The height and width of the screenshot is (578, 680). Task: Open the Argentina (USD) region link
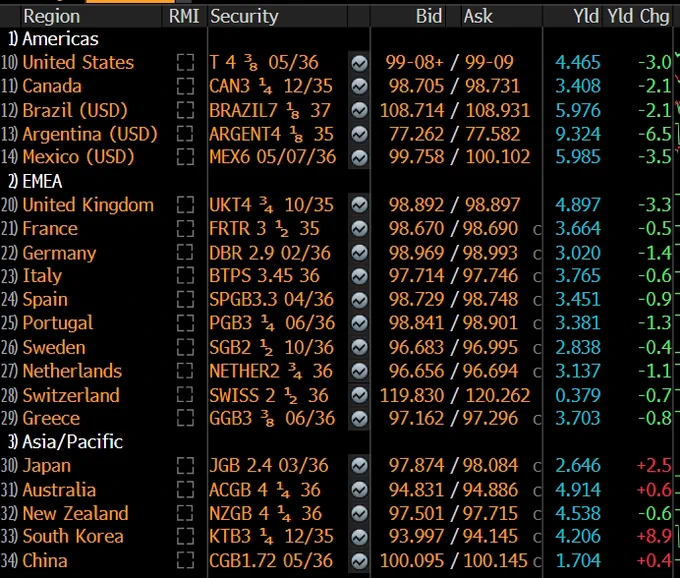(x=90, y=134)
